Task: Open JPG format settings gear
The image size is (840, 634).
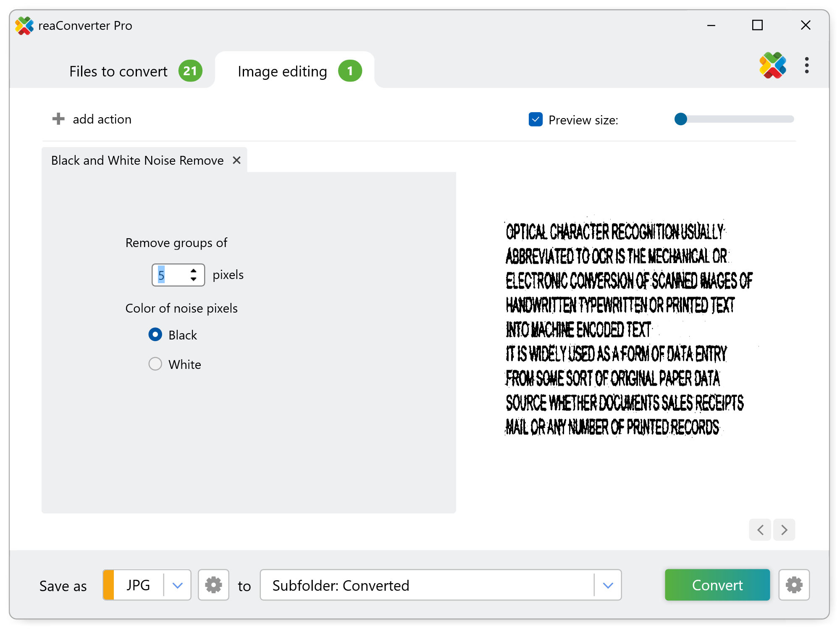Action: point(213,584)
